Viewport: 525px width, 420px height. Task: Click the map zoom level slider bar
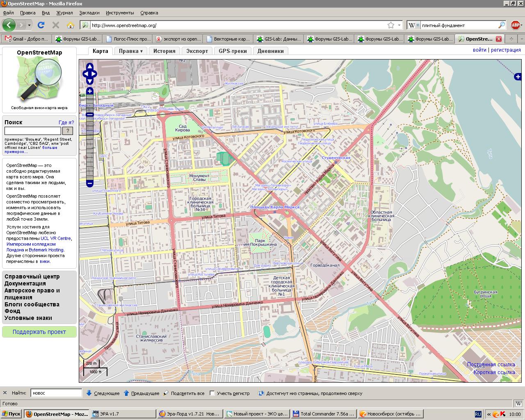[90, 139]
